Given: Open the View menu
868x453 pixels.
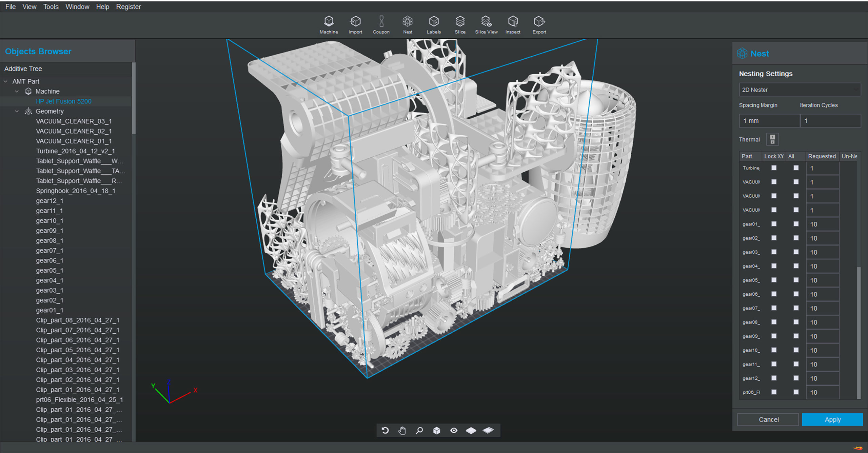Looking at the screenshot, I should (29, 6).
